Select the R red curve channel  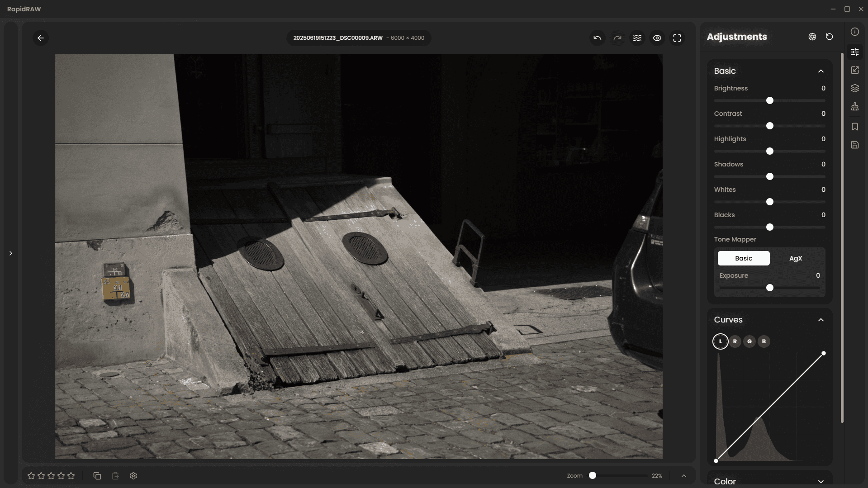(735, 341)
